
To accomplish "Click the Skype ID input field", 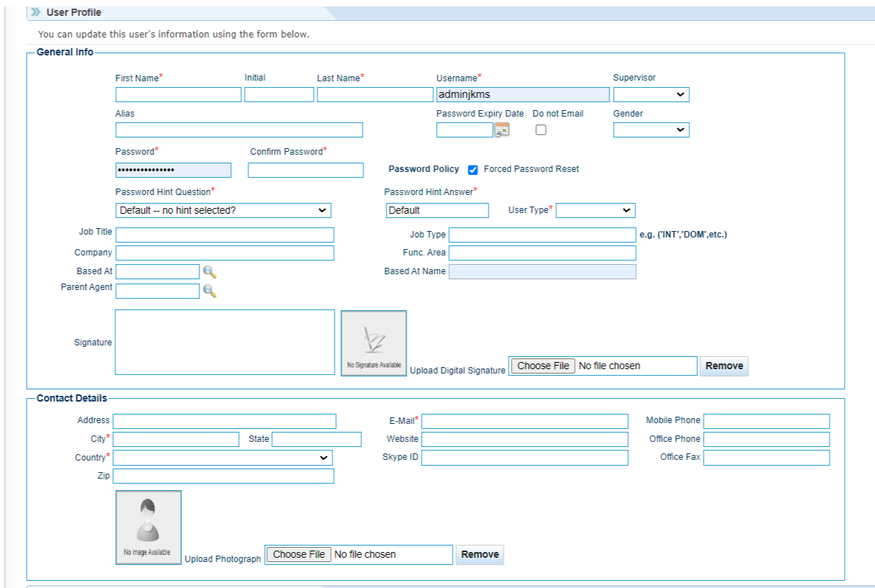I will (525, 458).
